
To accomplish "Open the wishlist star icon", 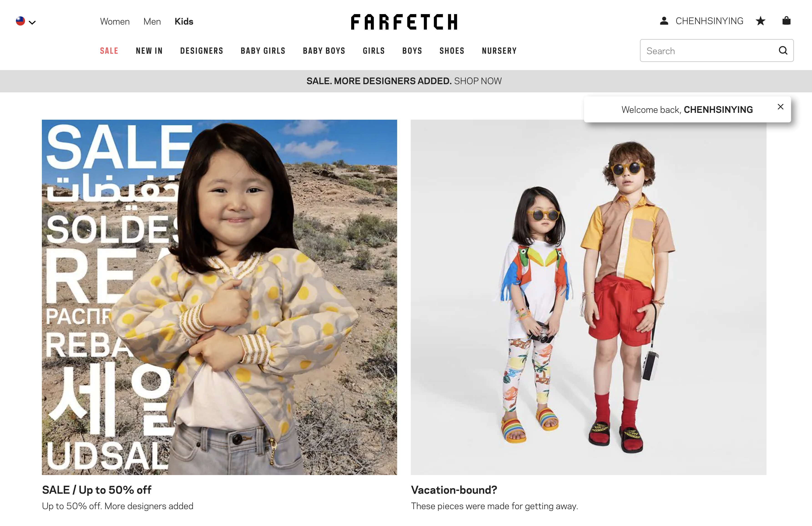I will coord(761,21).
